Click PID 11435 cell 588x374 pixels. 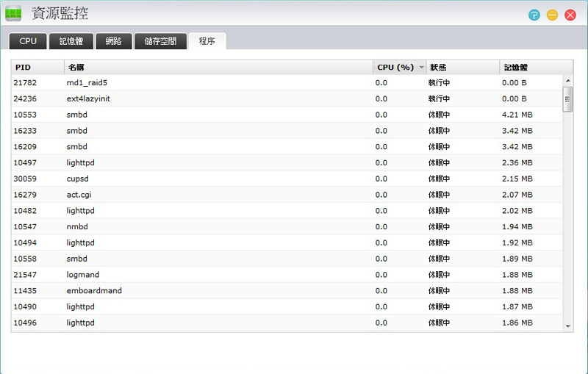tap(25, 291)
